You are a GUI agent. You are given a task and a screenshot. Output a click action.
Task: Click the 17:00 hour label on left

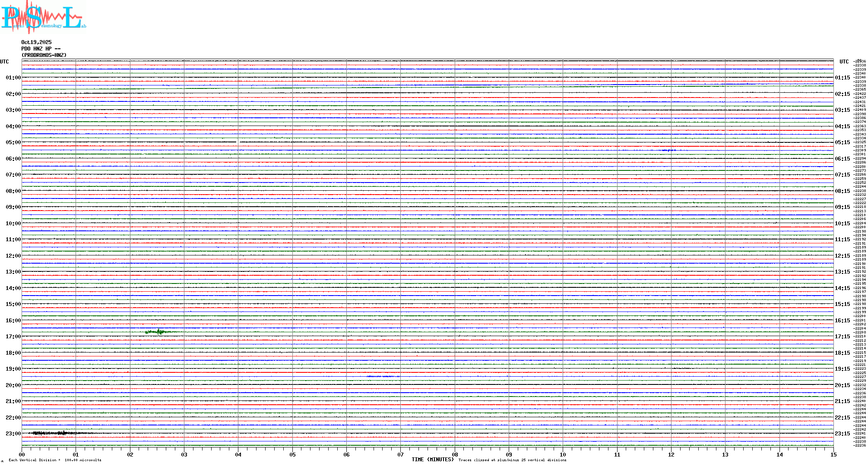click(x=13, y=337)
